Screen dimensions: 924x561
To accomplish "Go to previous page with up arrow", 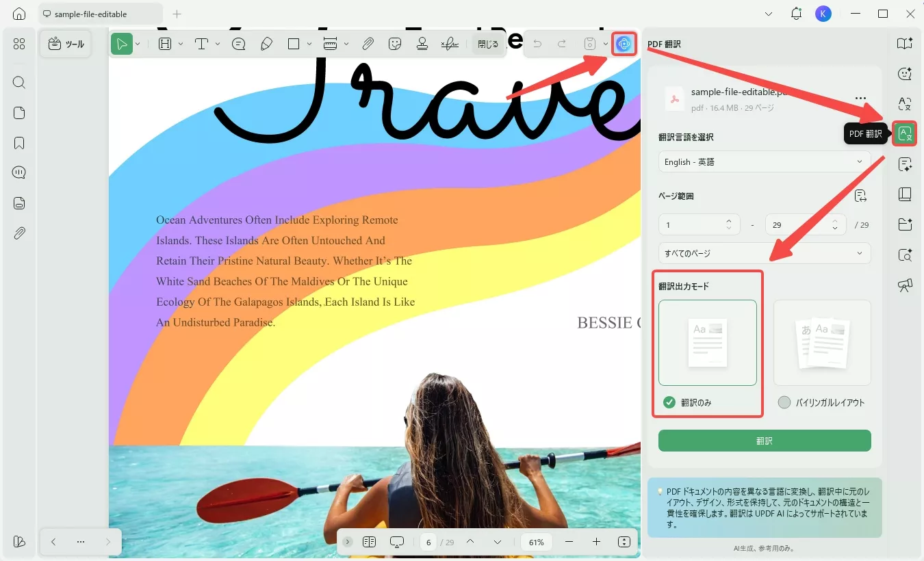I will (x=470, y=542).
